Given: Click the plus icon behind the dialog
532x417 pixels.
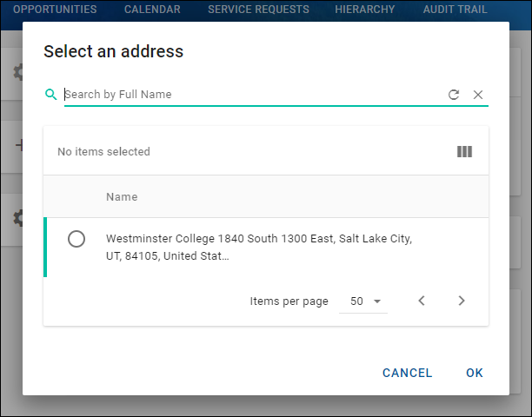Looking at the screenshot, I should [x=17, y=145].
